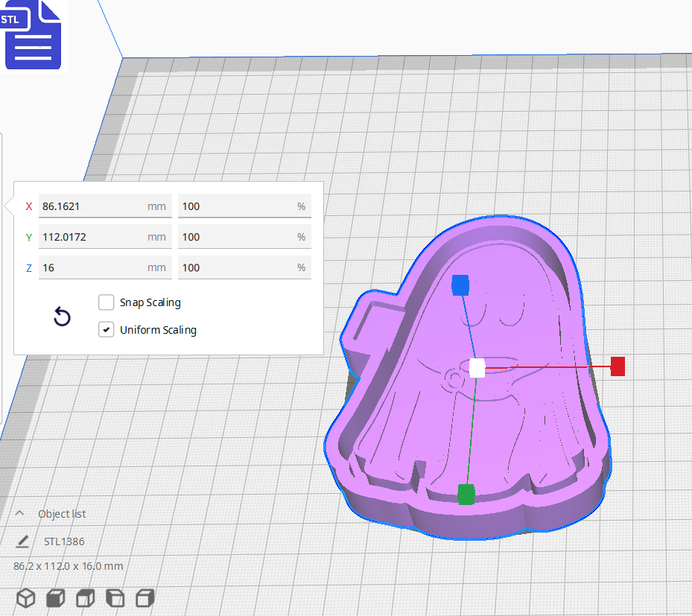This screenshot has height=616, width=692.
Task: Click the green Y-axis scale handle
Action: (466, 495)
